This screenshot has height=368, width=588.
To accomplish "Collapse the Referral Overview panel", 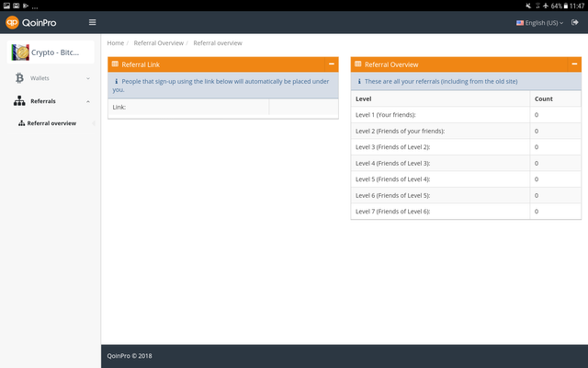I will pyautogui.click(x=574, y=64).
